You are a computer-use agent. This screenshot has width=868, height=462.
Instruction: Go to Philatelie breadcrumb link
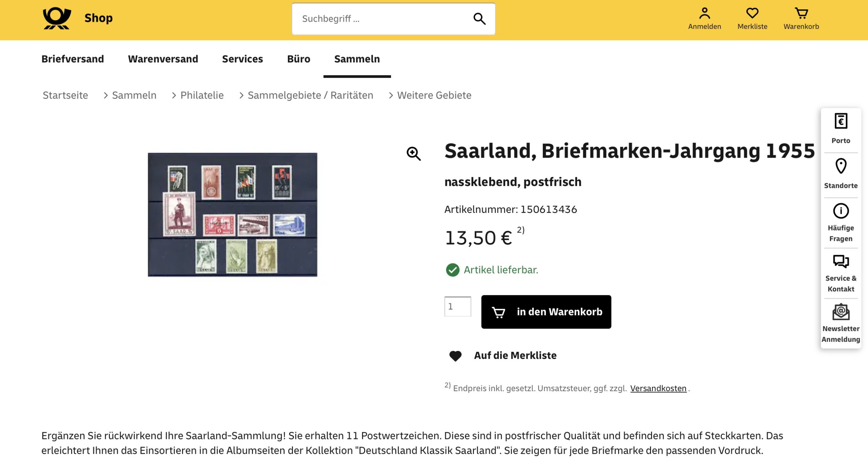[202, 95]
